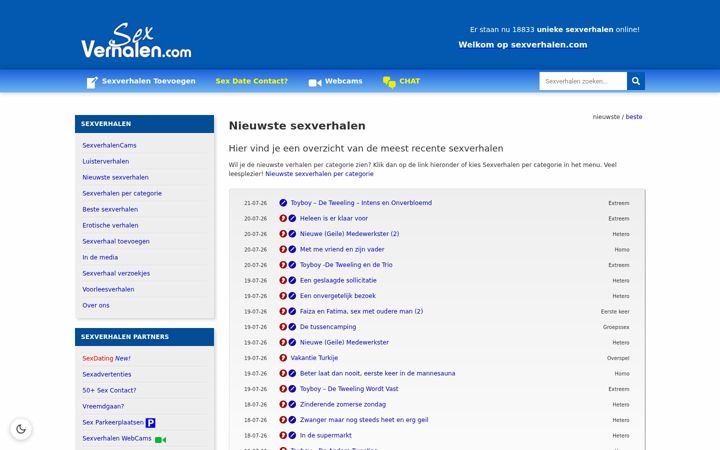Open the Vreemdgaan? partner link
720x450 pixels.
pyautogui.click(x=103, y=406)
